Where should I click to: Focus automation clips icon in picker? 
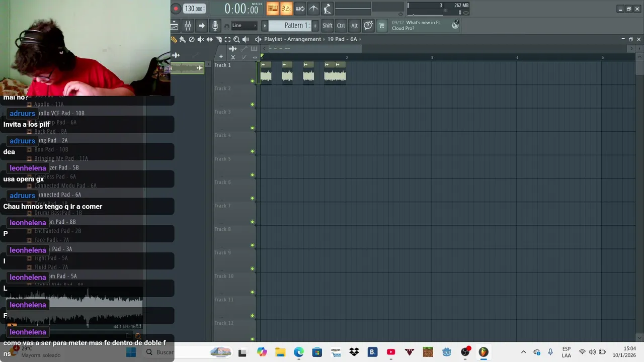[x=244, y=49]
